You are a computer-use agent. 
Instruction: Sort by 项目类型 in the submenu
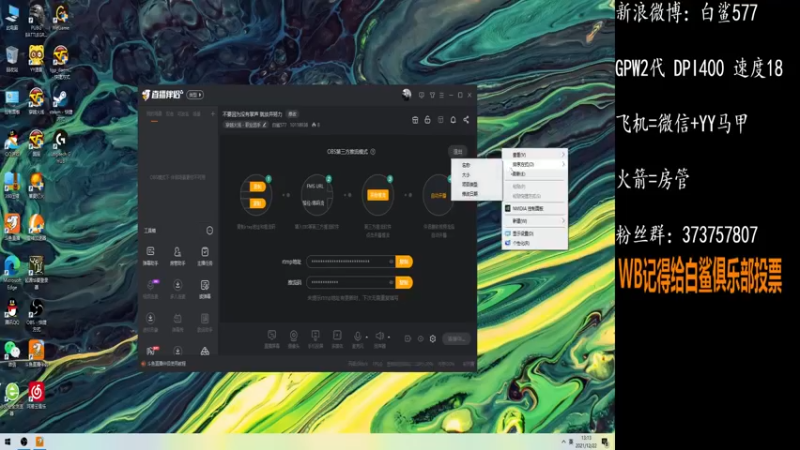pyautogui.click(x=477, y=185)
